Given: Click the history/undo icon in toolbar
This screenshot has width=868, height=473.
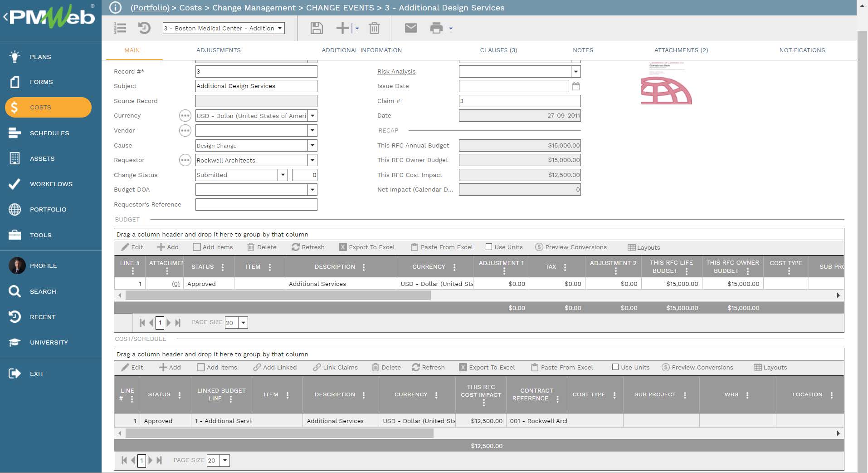Looking at the screenshot, I should pyautogui.click(x=144, y=28).
